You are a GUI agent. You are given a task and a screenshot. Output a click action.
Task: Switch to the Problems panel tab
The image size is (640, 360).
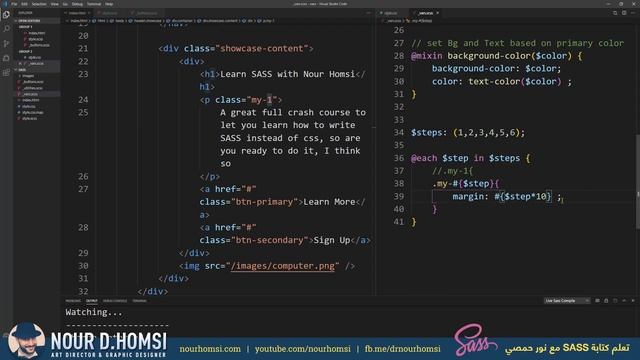(73, 301)
